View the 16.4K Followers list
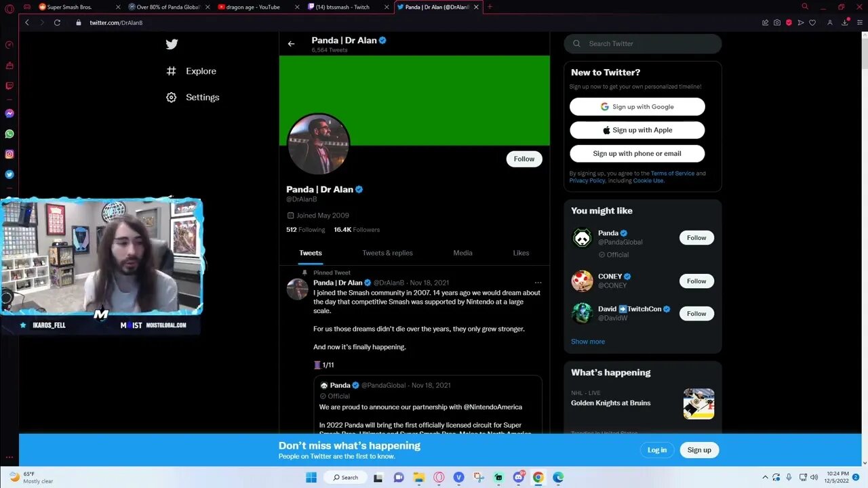The width and height of the screenshot is (868, 488). pos(357,230)
